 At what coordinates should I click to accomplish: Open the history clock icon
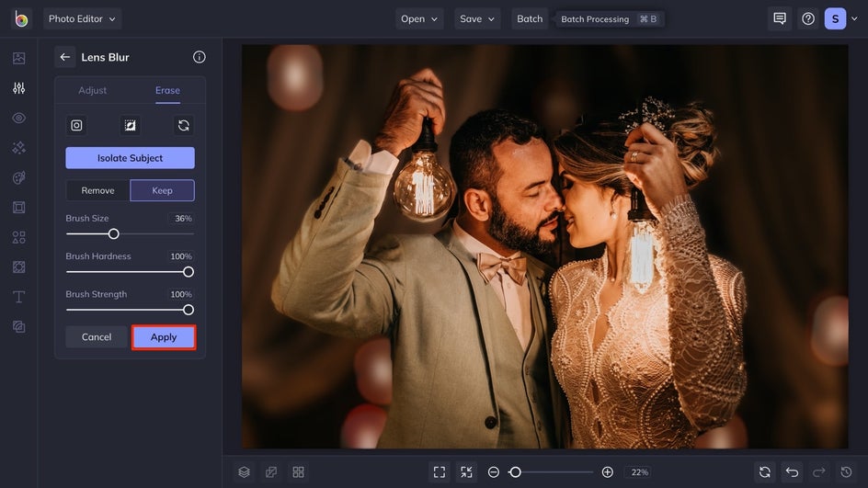[x=847, y=472]
